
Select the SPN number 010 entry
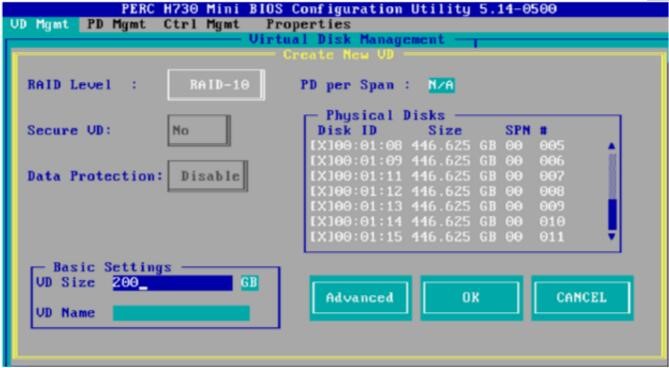tap(552, 221)
